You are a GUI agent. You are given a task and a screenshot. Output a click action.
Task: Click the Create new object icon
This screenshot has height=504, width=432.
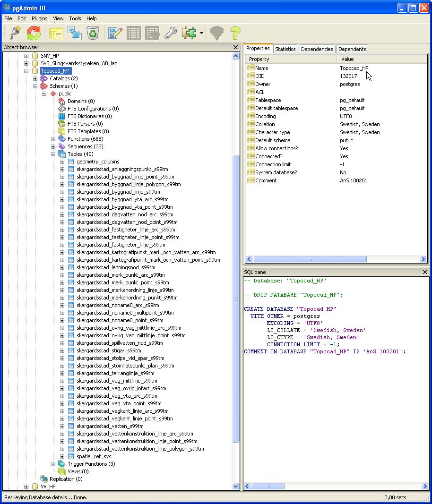(75, 33)
